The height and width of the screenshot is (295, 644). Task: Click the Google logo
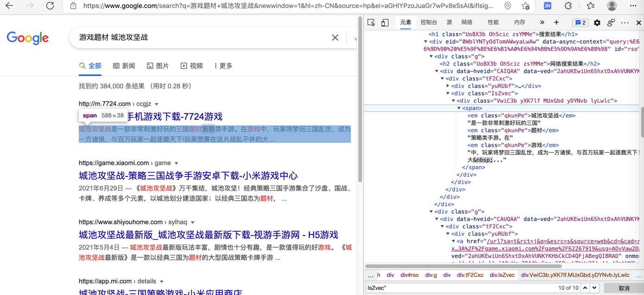pyautogui.click(x=28, y=38)
